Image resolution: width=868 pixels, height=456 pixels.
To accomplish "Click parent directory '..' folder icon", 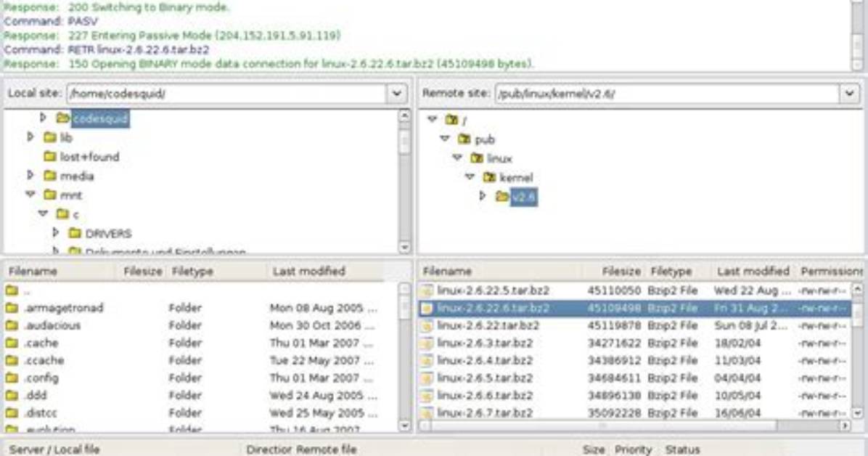I will click(12, 290).
